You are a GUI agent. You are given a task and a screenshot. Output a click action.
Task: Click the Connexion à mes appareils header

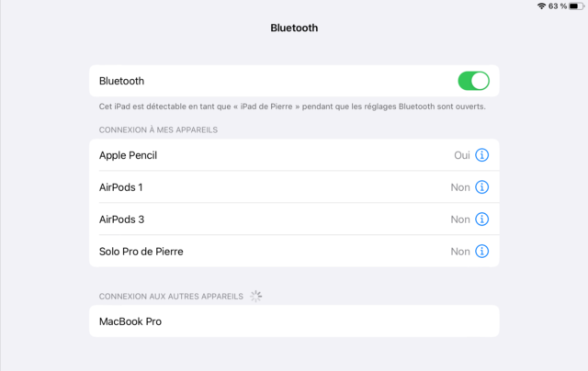click(158, 129)
